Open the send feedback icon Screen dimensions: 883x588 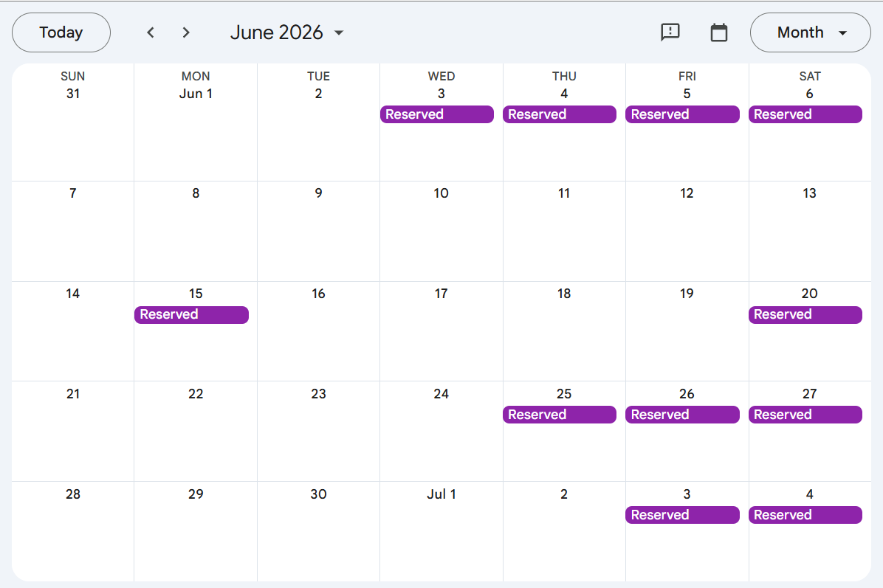click(670, 32)
